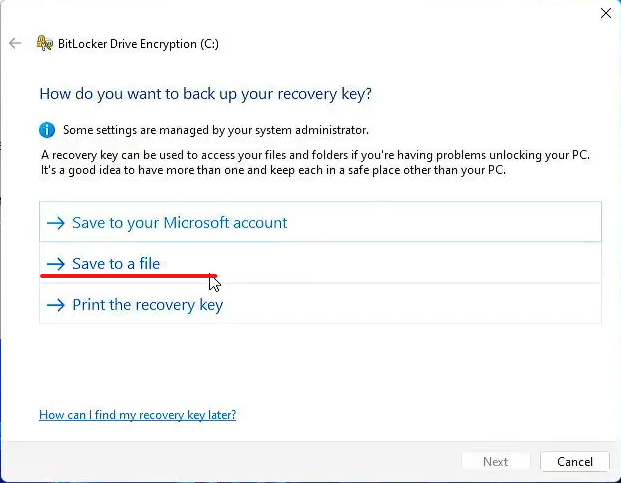Choose Print the recovery key

pos(320,304)
